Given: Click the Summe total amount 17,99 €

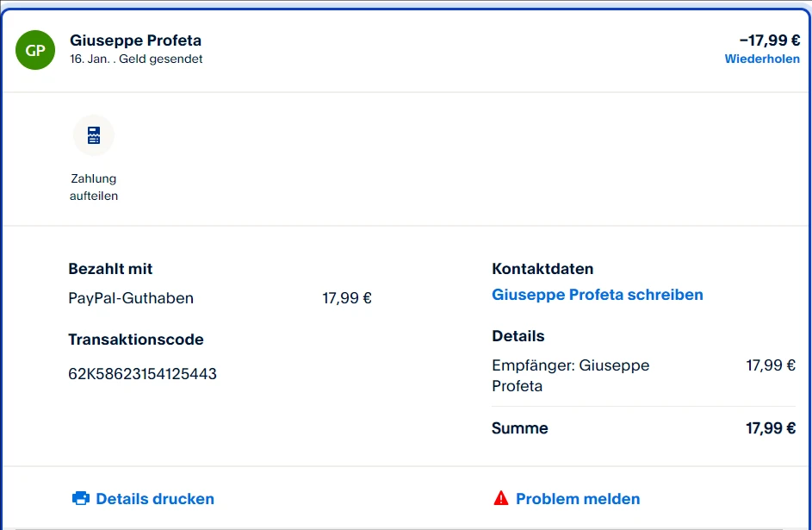Looking at the screenshot, I should 770,428.
